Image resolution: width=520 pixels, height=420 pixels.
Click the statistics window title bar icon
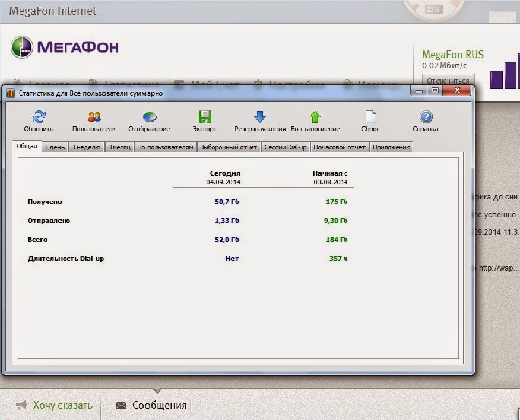pos(10,93)
